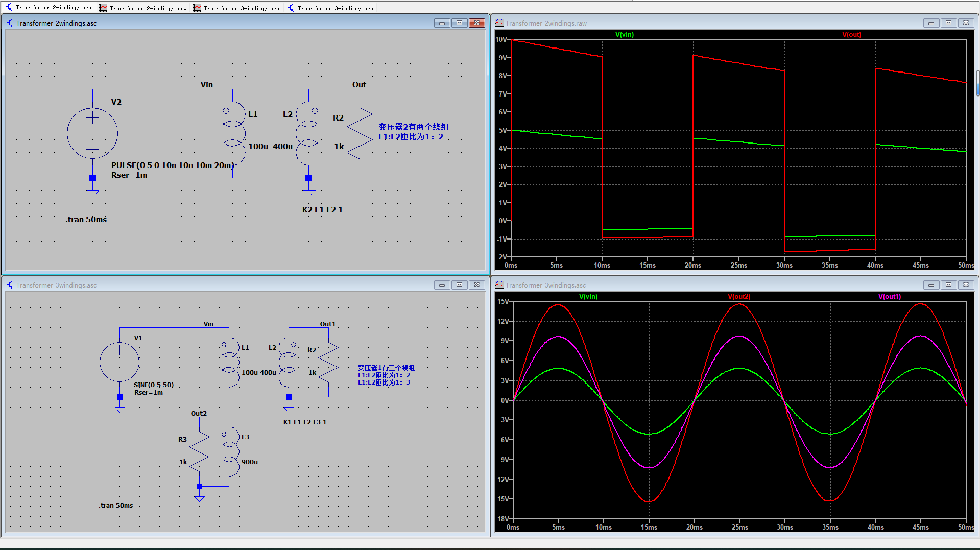Click the K2 L1 L2 1 coupling directive
The width and height of the screenshot is (980, 550).
(x=322, y=209)
